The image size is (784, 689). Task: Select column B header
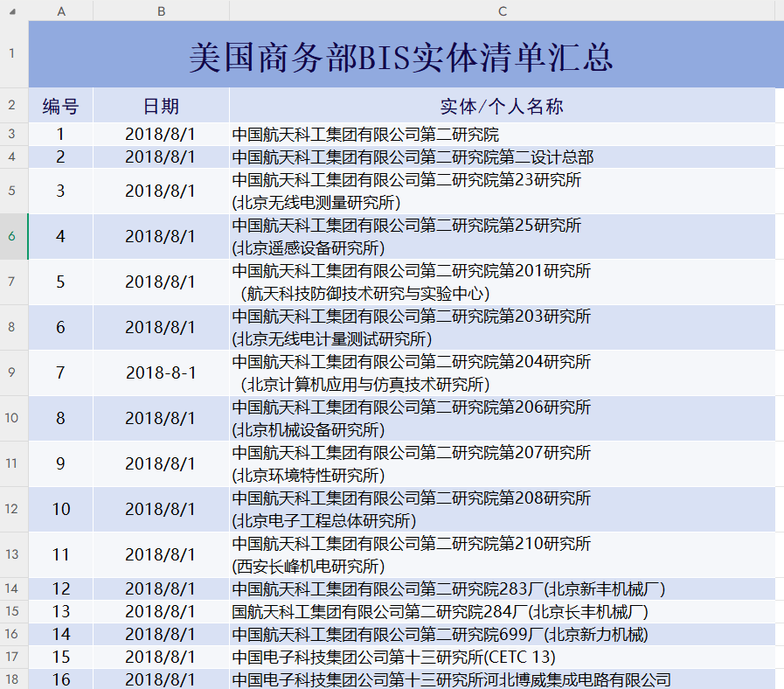(161, 11)
